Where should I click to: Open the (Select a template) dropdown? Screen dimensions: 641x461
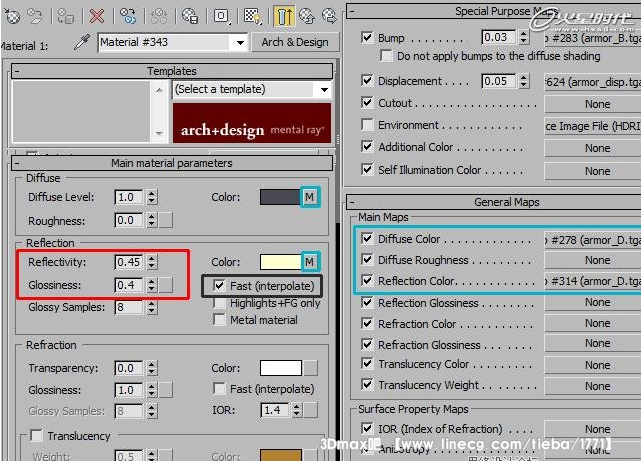pyautogui.click(x=324, y=90)
